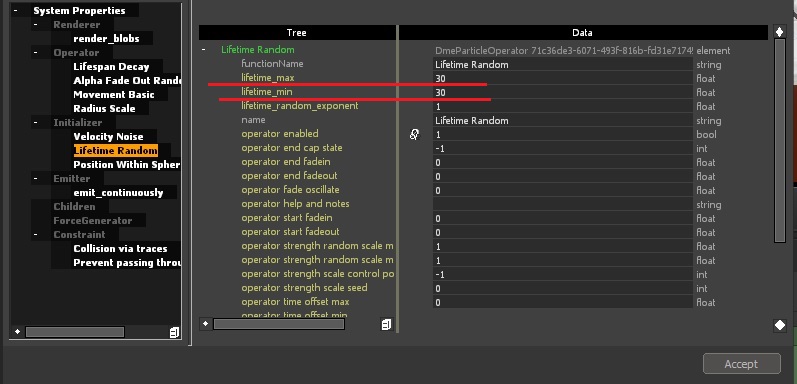Collapse the Lifetime Random element node
797x384 pixels.
(x=203, y=50)
